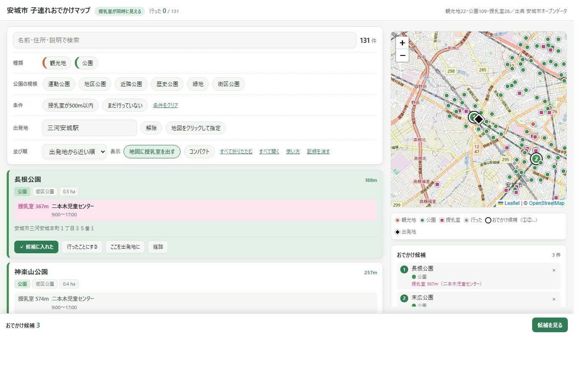Image resolution: width=588 pixels, height=378 pixels.
Task: Click 条件をクリア link
Action: coord(165,105)
